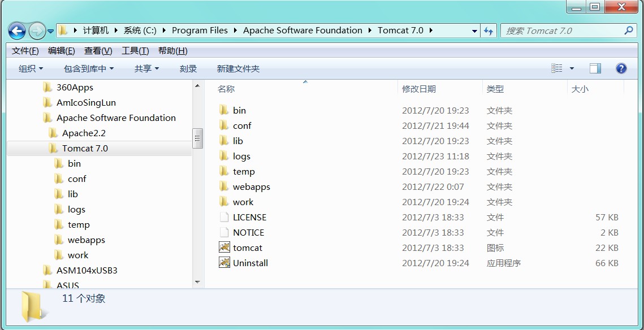Select the logs folder icon in file list
Screen dimensions: 644x330
[224, 156]
